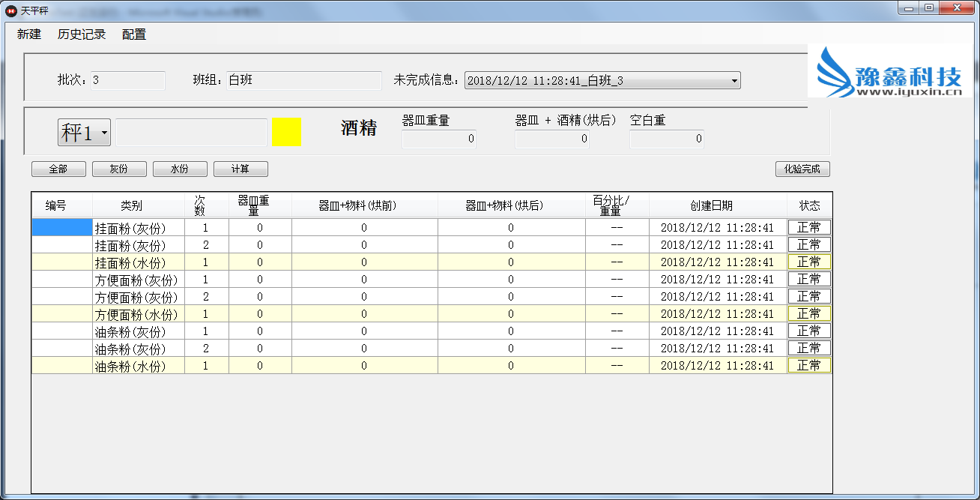This screenshot has width=980, height=500.
Task: Open the 新建 menu
Action: click(x=29, y=34)
